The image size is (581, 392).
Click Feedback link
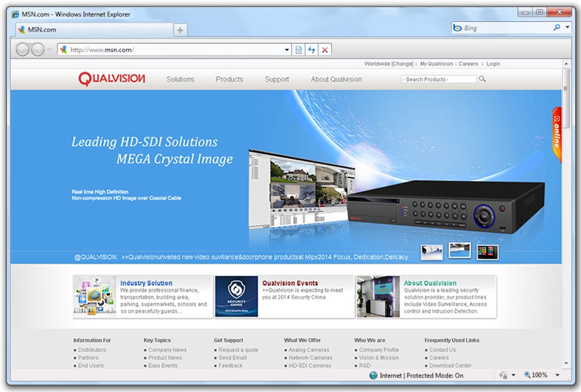[x=230, y=366]
